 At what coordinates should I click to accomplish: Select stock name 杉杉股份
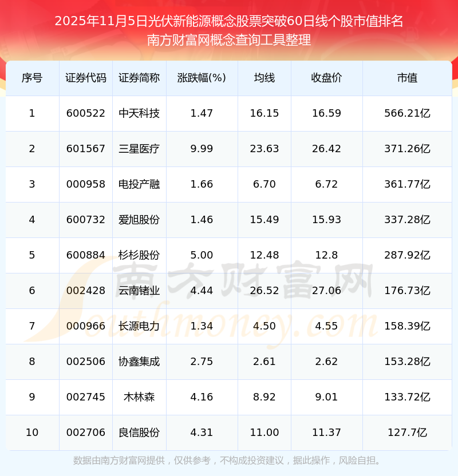(x=139, y=255)
